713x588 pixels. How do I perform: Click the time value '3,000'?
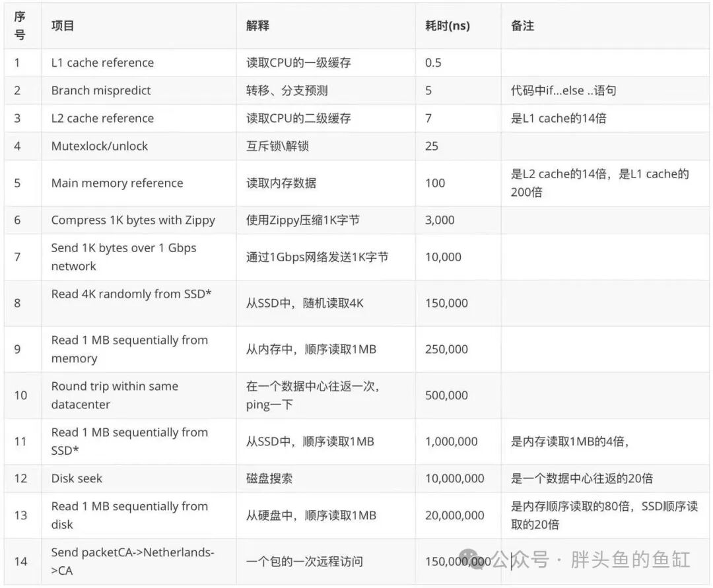point(440,220)
